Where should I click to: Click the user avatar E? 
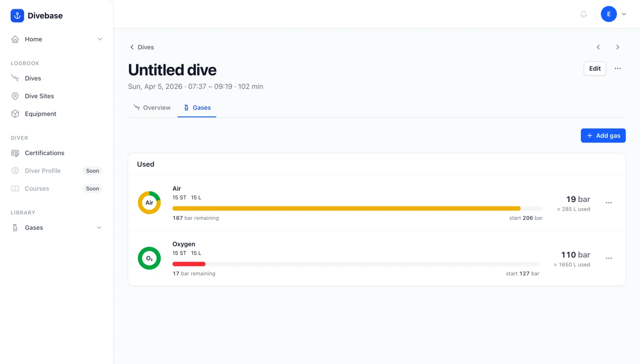(609, 14)
